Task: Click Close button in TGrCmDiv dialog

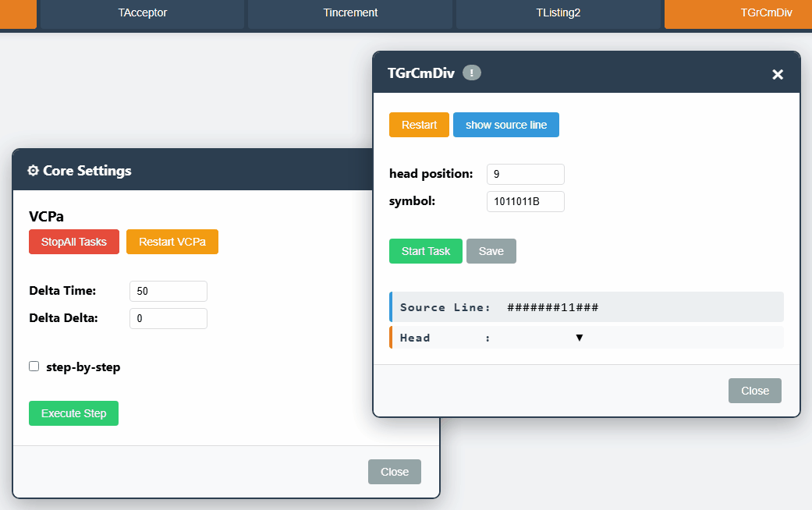Action: 754,391
